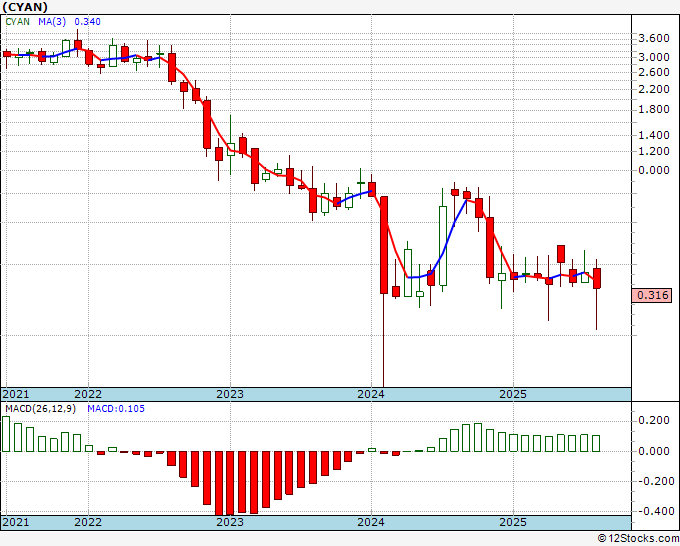Click 2021 on the MACD panel timeline
This screenshot has height=546, width=680.
click(15, 522)
